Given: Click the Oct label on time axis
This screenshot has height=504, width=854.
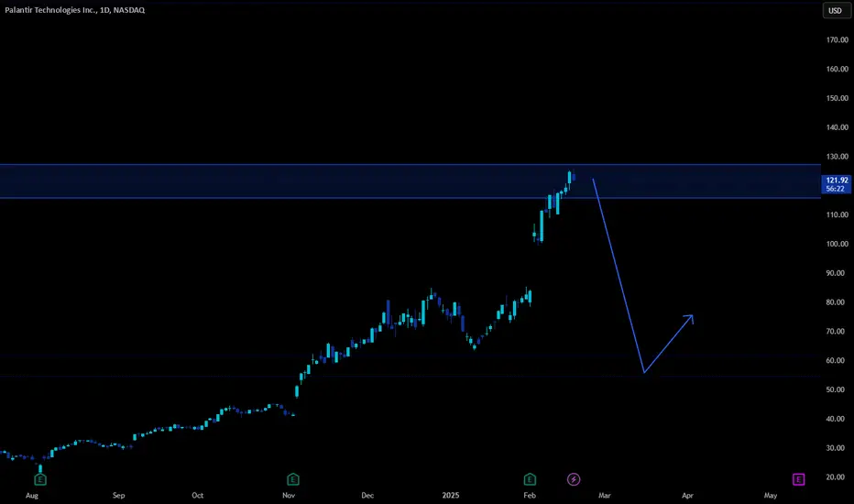Looking at the screenshot, I should pos(198,496).
